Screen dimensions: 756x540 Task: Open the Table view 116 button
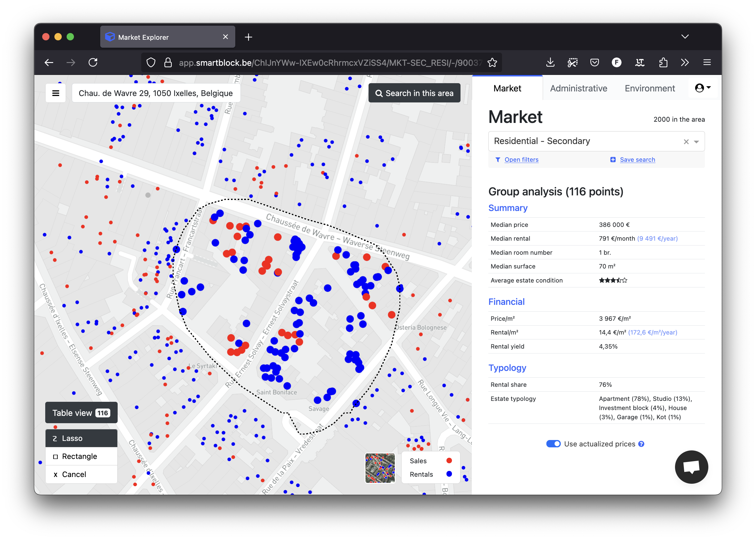[x=81, y=413]
